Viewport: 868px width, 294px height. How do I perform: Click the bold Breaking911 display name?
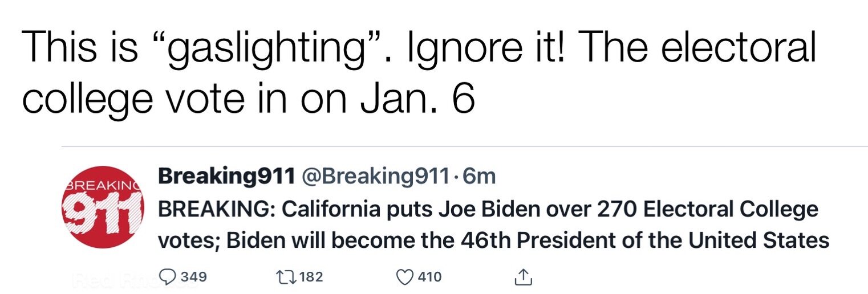point(225,177)
